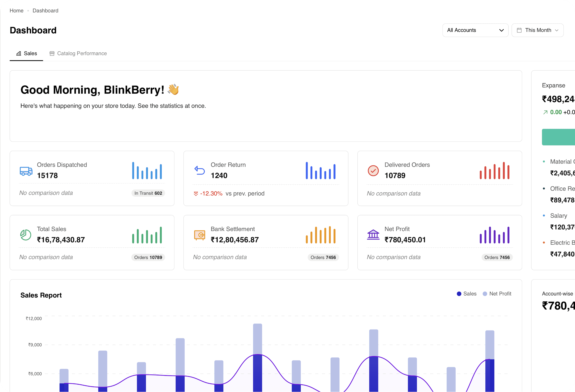Click the ₹12,000 axis label

pyautogui.click(x=34, y=319)
